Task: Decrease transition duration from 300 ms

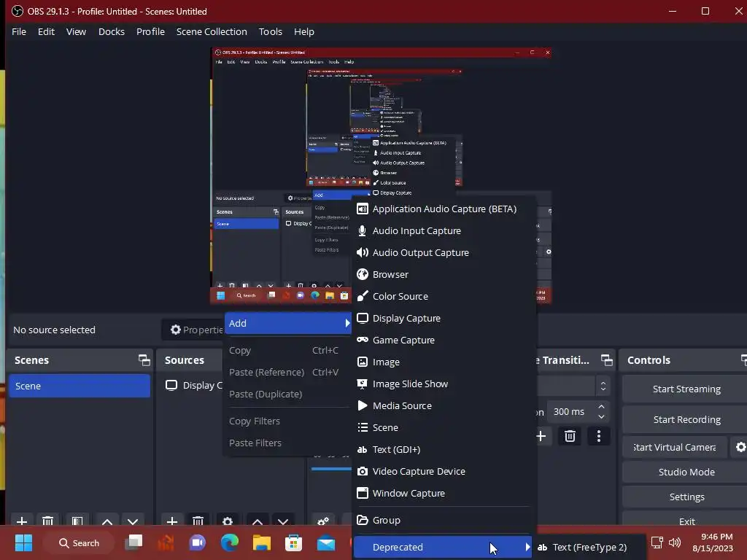Action: (602, 417)
